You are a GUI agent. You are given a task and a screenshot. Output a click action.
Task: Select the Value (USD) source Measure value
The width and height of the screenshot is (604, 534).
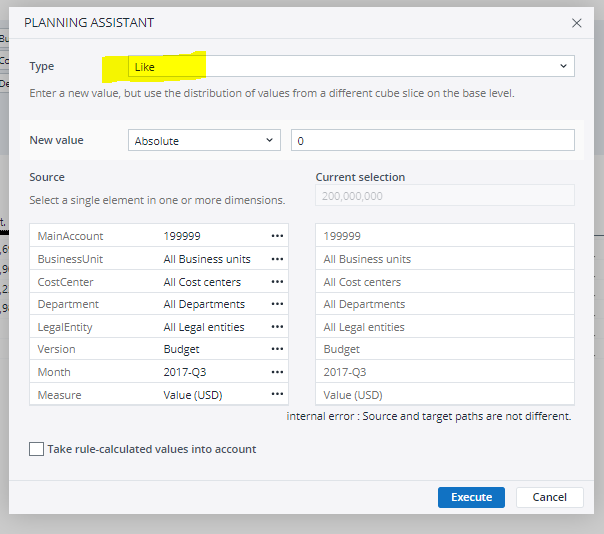pos(193,395)
